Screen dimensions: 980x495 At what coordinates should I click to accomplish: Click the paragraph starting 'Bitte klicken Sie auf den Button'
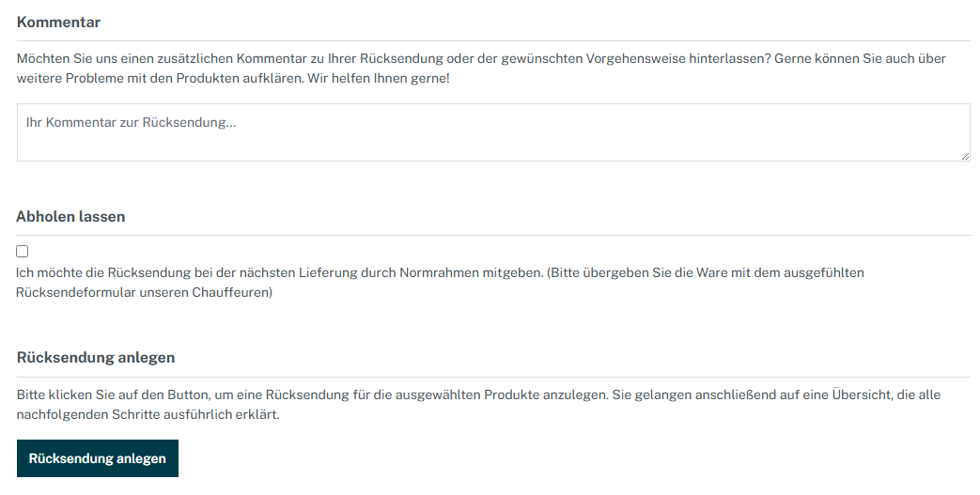pyautogui.click(x=376, y=394)
